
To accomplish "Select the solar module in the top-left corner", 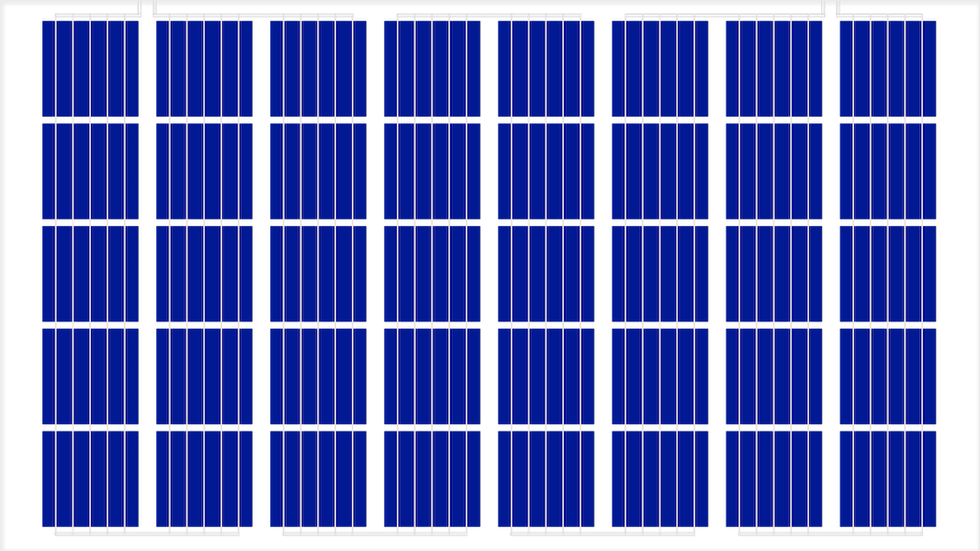I will coord(90,69).
